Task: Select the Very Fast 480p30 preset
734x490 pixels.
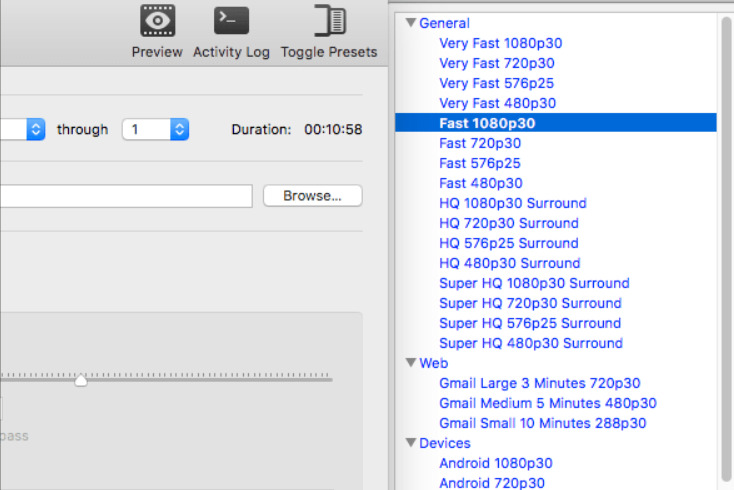Action: [x=497, y=103]
